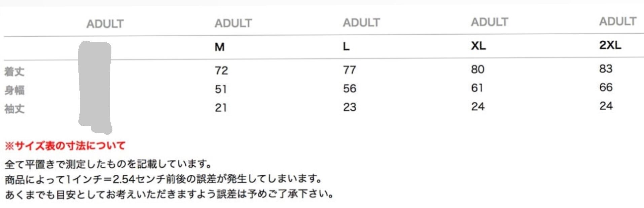Image resolution: width=644 pixels, height=208 pixels.
Task: Click the 51 body width value
Action: 221,89
